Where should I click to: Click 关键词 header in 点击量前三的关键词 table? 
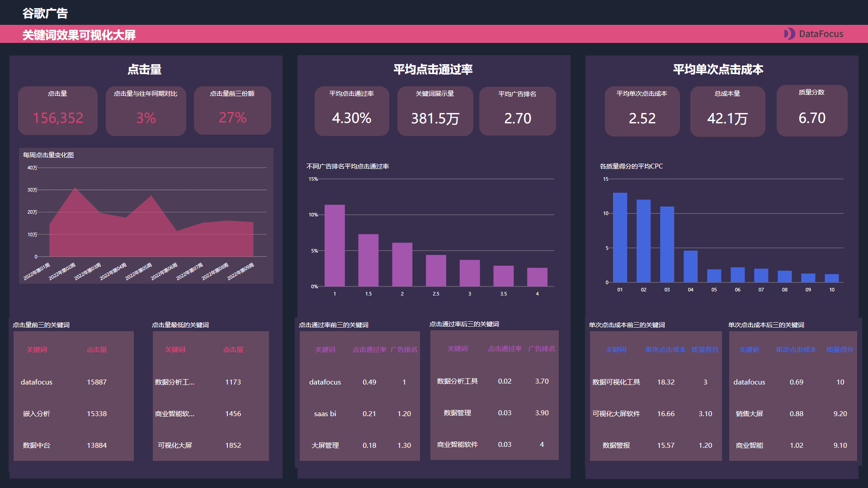(37, 349)
